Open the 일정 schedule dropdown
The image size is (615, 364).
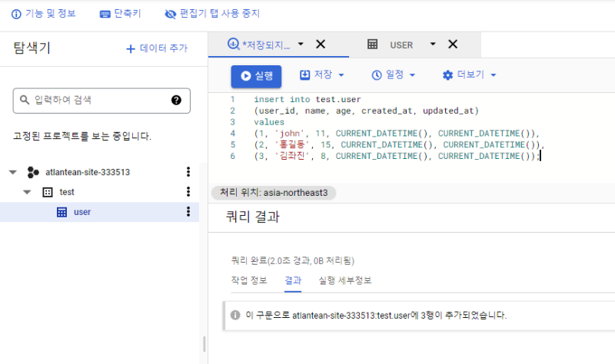[x=393, y=75]
